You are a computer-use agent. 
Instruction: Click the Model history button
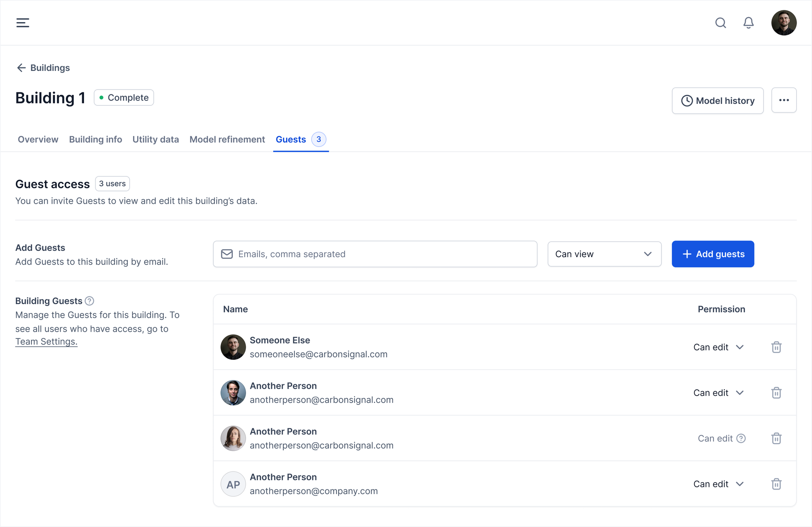(717, 101)
